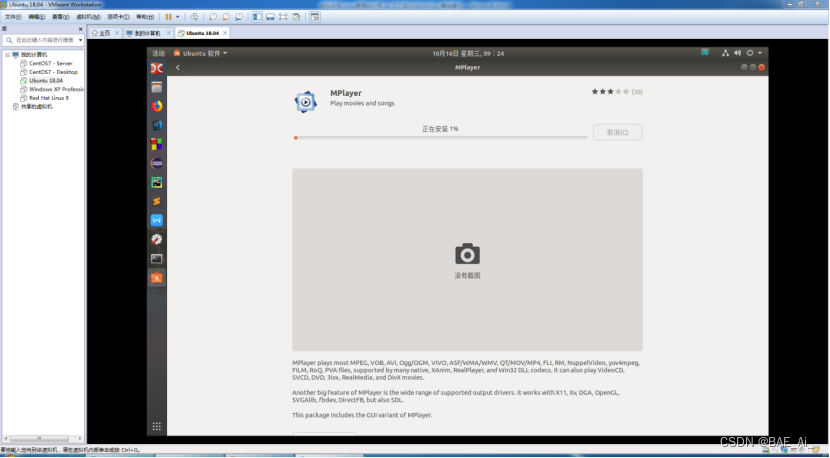Close the 主页 tab

click(117, 33)
